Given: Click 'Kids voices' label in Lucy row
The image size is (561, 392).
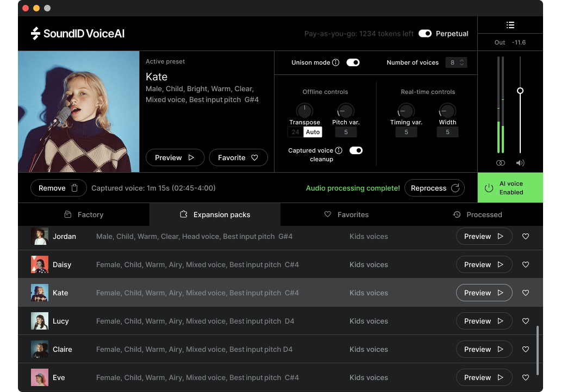Looking at the screenshot, I should pyautogui.click(x=369, y=321).
